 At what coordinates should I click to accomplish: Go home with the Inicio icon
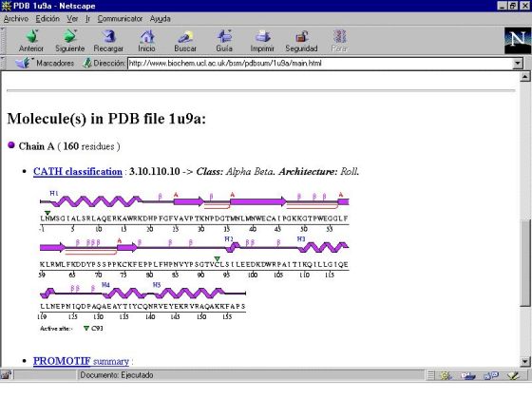pos(147,36)
